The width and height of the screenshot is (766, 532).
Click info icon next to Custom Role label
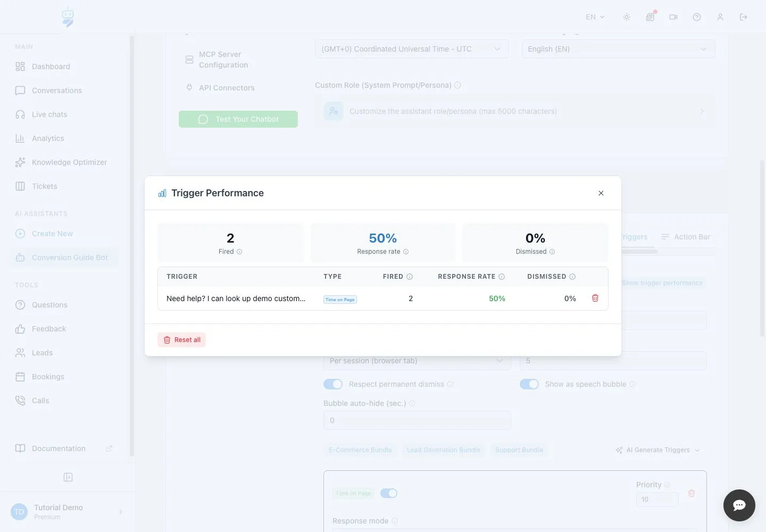457,85
